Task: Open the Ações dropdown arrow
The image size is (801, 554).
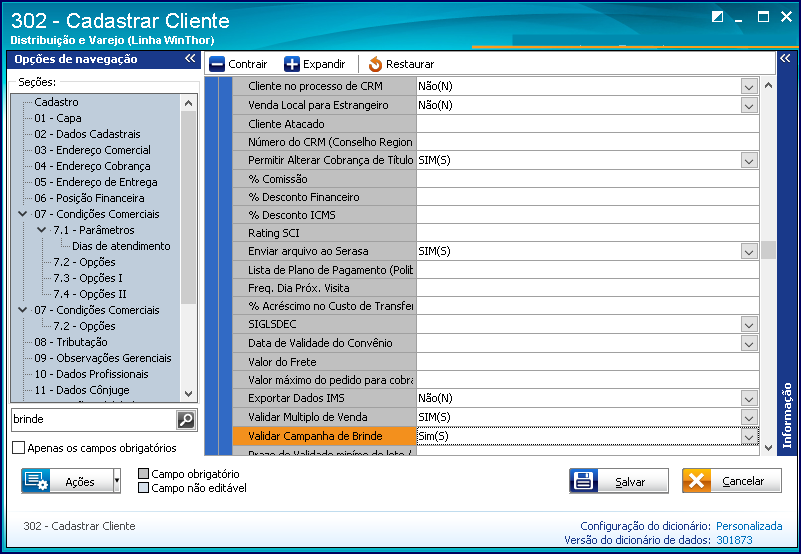Action: 117,481
